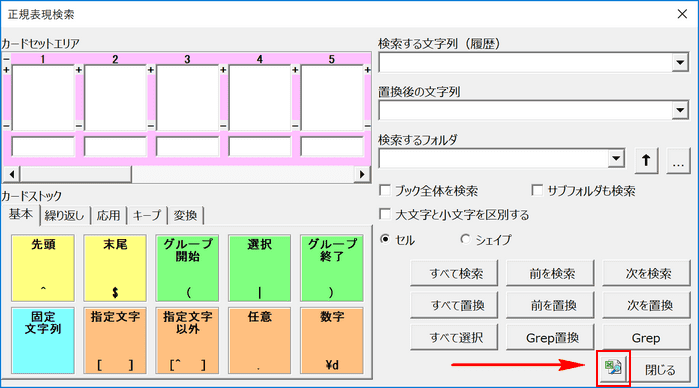Screen dimensions: 699x388
Task: Switch to the 基本 tab
Action: point(21,215)
